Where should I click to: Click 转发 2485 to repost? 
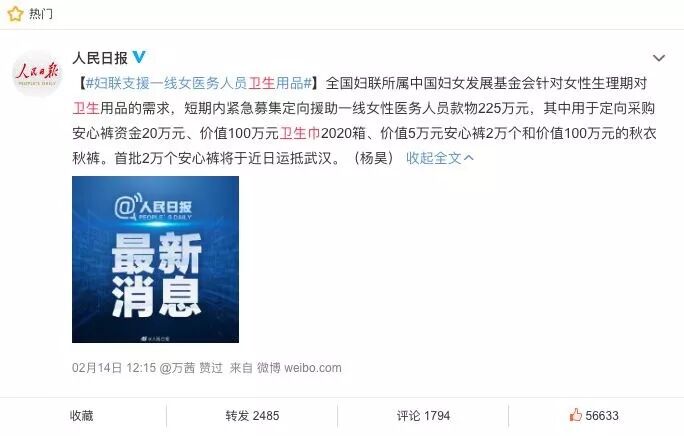point(252,415)
